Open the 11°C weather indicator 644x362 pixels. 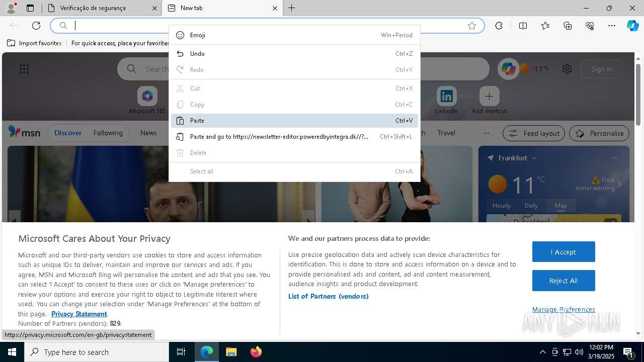coord(534,69)
